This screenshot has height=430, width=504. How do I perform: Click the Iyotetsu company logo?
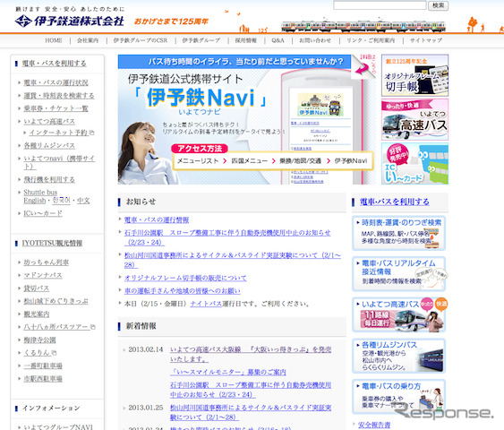[x=70, y=21]
